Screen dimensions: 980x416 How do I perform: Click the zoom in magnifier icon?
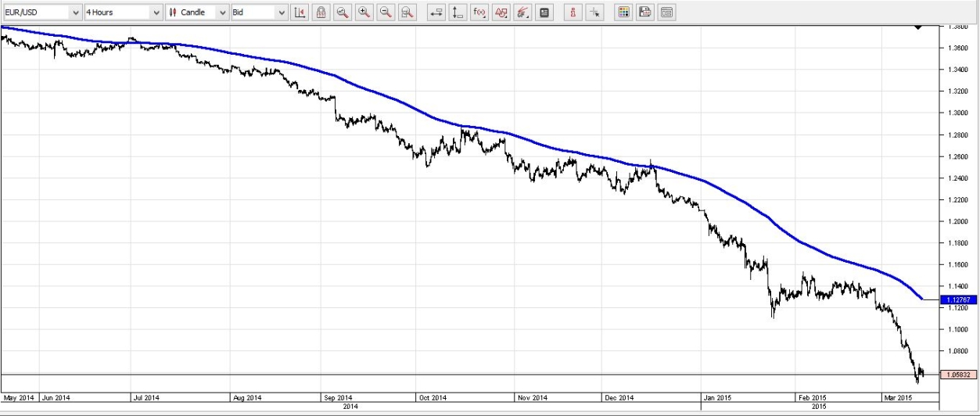[x=364, y=13]
